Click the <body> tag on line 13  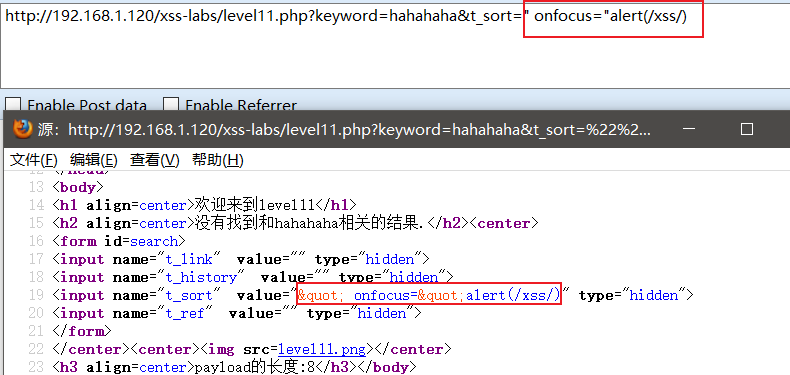click(78, 188)
